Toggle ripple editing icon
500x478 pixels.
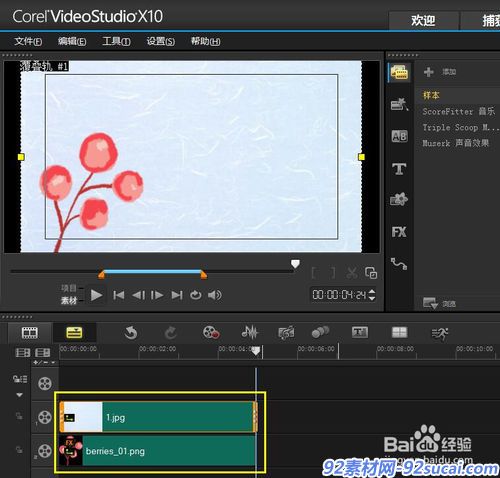20,379
